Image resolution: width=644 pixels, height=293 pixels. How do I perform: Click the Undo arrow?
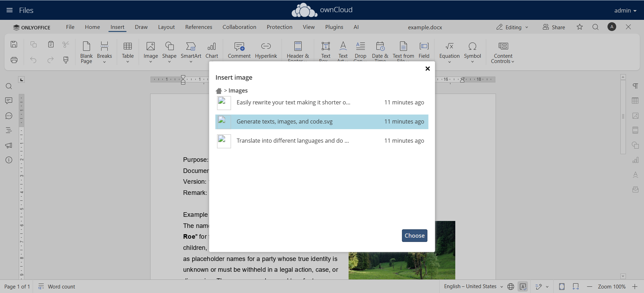pyautogui.click(x=33, y=60)
